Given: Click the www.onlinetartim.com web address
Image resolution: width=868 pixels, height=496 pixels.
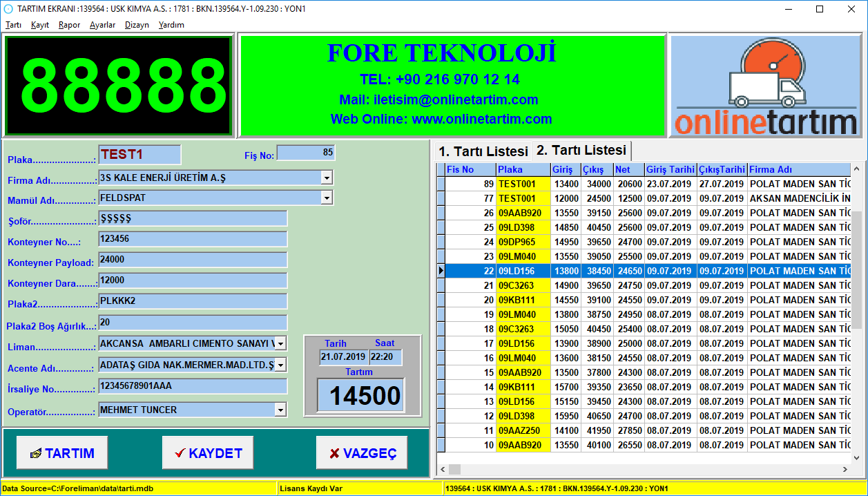Looking at the screenshot, I should (x=482, y=119).
